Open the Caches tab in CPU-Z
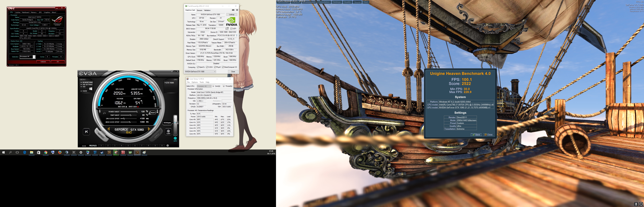The height and width of the screenshot is (207, 644). coord(18,12)
